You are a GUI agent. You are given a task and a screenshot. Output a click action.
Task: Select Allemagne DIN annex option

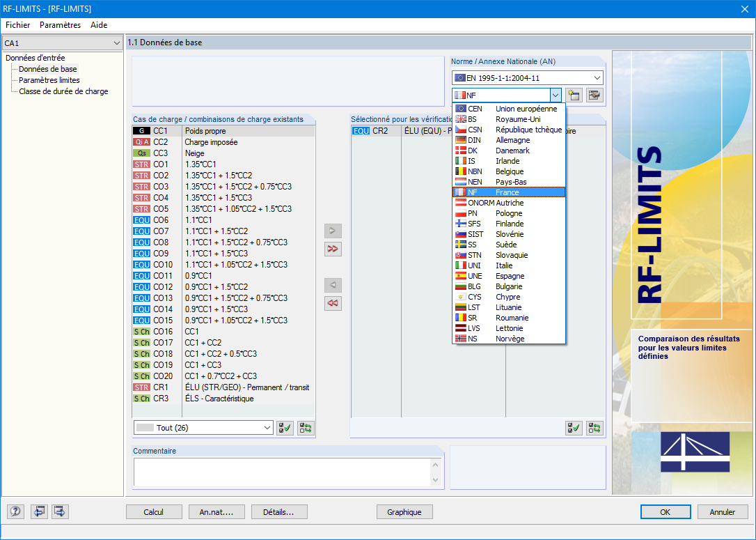(x=509, y=140)
